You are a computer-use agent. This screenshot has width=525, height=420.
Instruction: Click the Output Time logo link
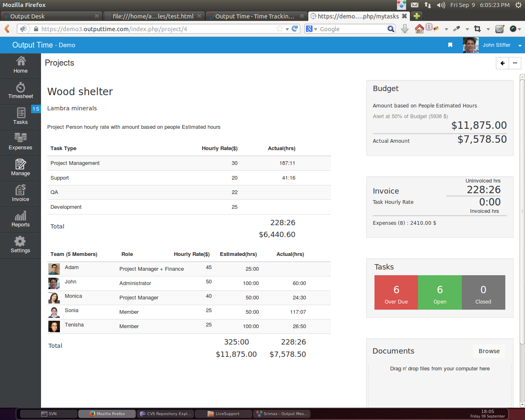pyautogui.click(x=43, y=45)
